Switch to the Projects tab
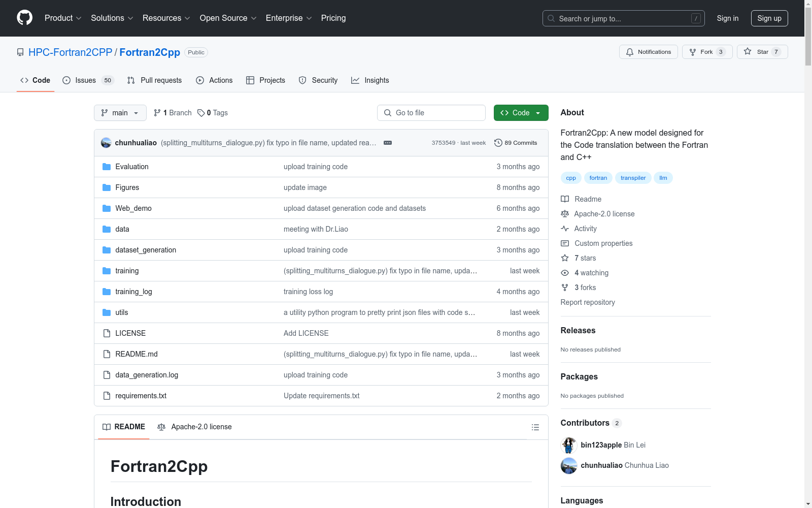 point(265,80)
